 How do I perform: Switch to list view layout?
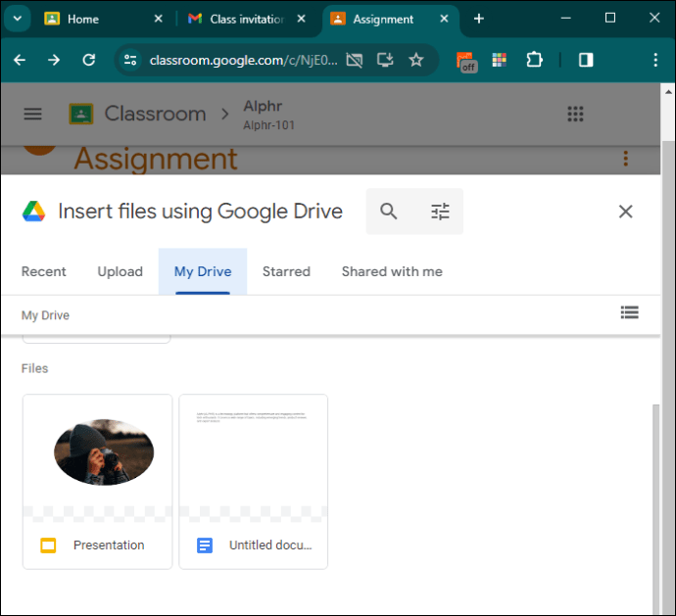(x=629, y=312)
